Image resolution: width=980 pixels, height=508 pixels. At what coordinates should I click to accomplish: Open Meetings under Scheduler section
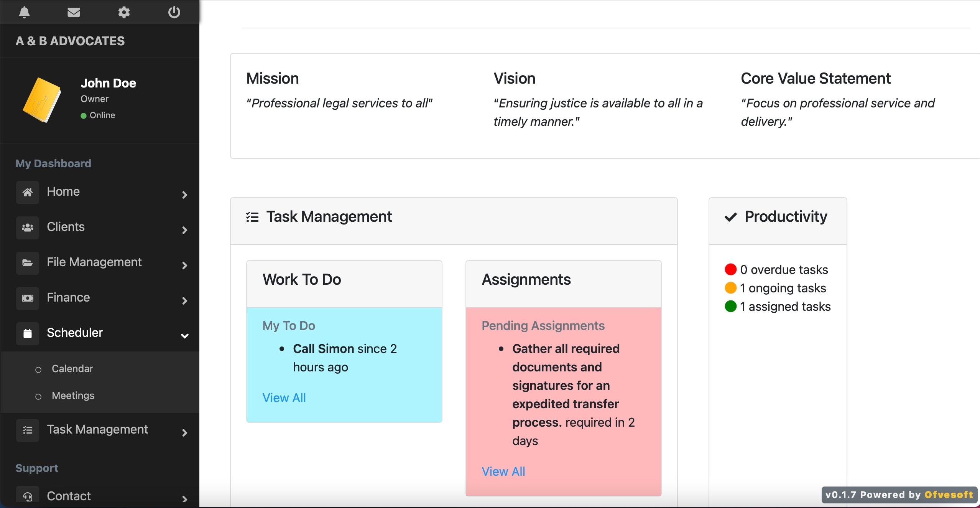click(73, 394)
